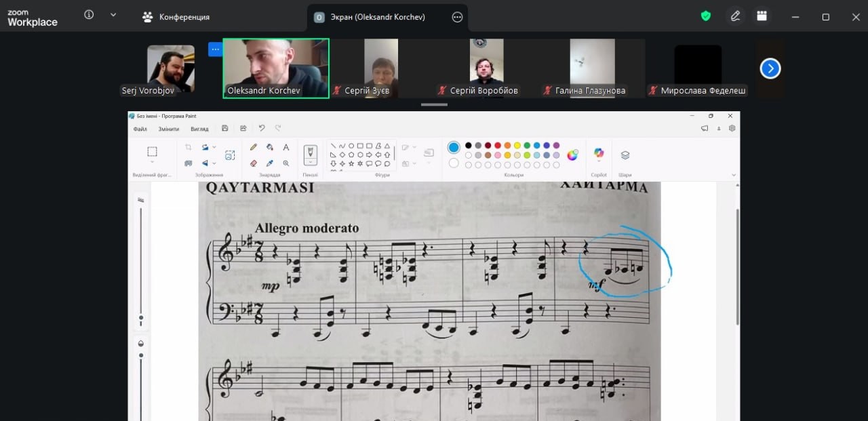
Task: Open the Copilot button in Paint
Action: [599, 155]
